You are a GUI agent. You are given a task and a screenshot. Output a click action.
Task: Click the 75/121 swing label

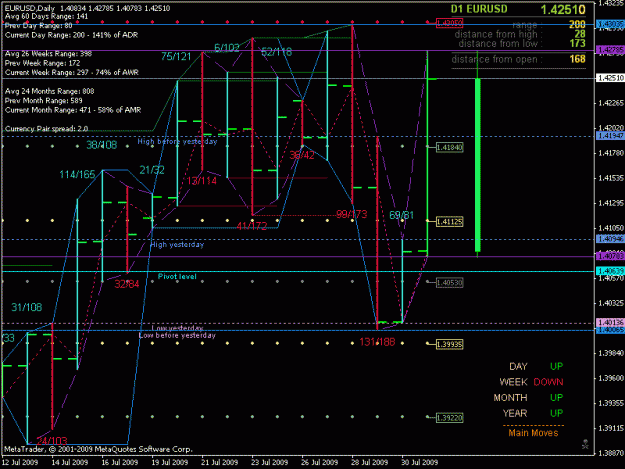click(x=176, y=57)
